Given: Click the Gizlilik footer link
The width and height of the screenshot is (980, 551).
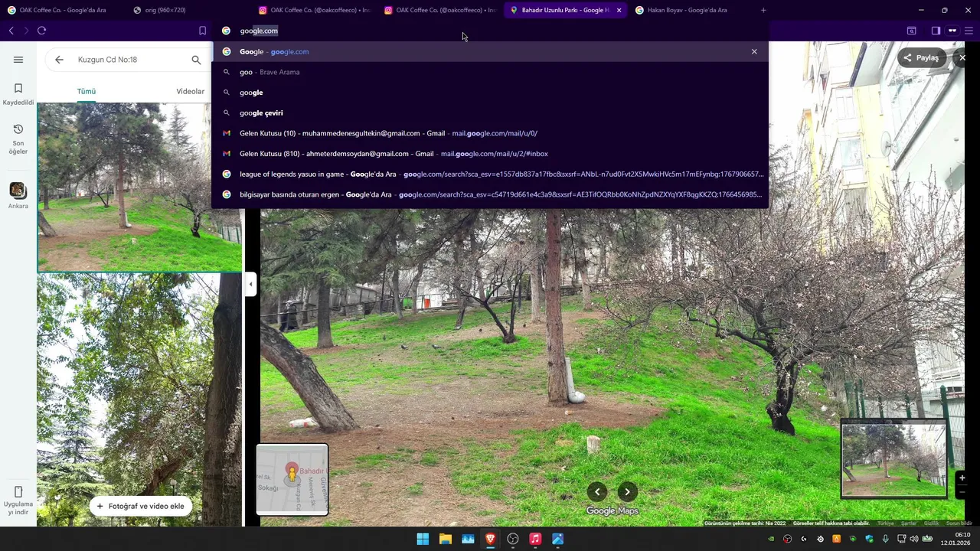Looking at the screenshot, I should (931, 523).
